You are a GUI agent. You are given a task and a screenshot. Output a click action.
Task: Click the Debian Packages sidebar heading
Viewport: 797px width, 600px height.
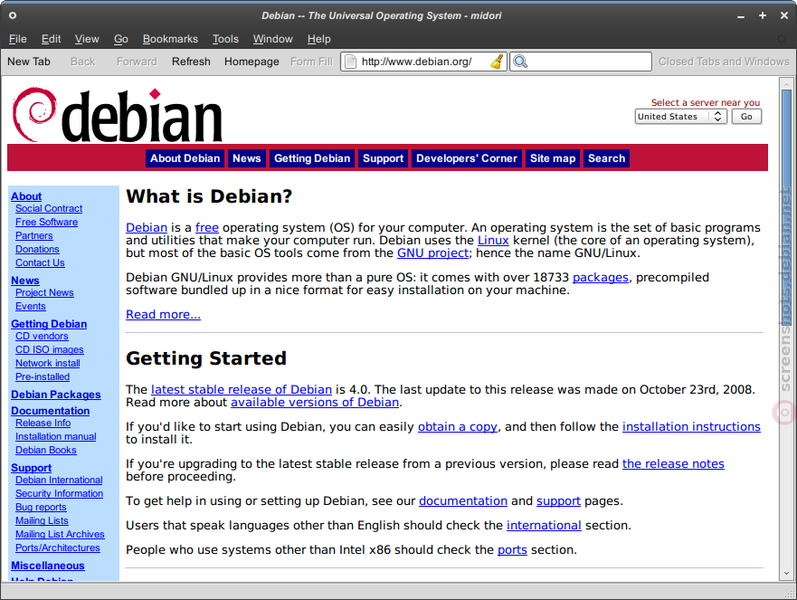(x=56, y=395)
